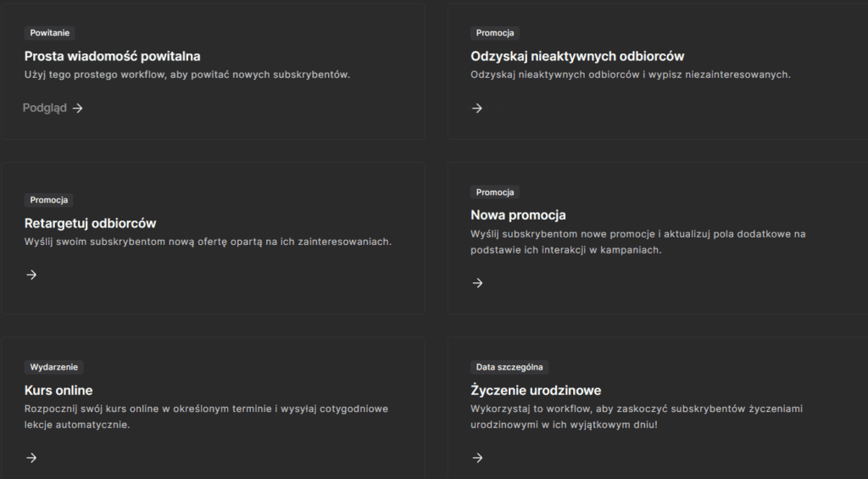Select the Wydarzenie category tag
This screenshot has height=479, width=868.
pyautogui.click(x=54, y=367)
